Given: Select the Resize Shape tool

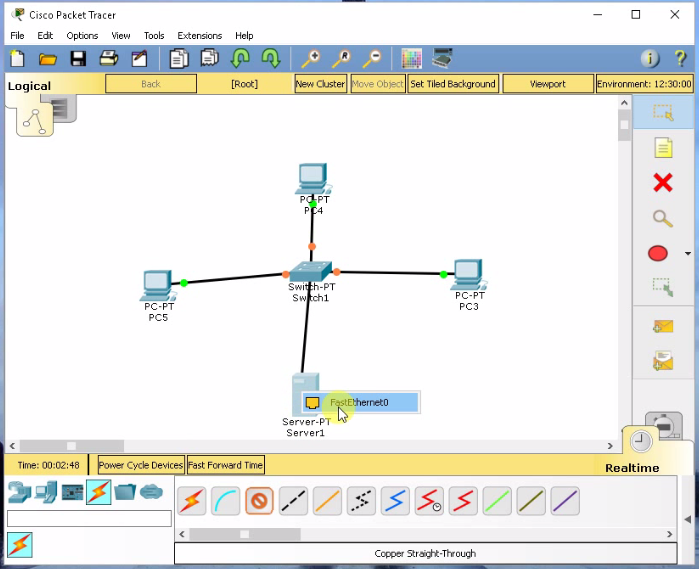Looking at the screenshot, I should pos(663,288).
